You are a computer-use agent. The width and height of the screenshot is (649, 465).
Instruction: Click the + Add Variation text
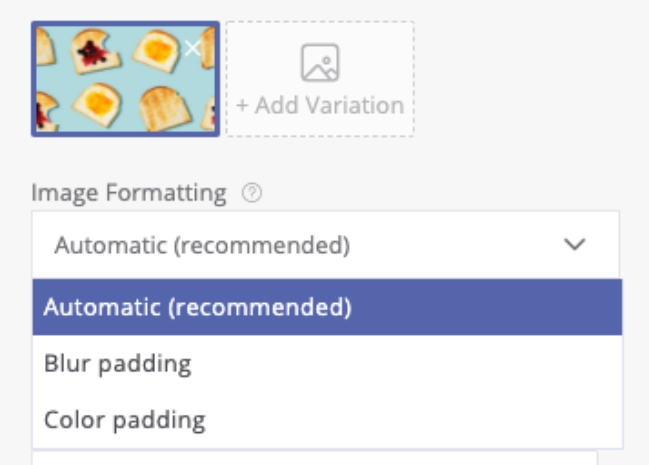pos(320,105)
